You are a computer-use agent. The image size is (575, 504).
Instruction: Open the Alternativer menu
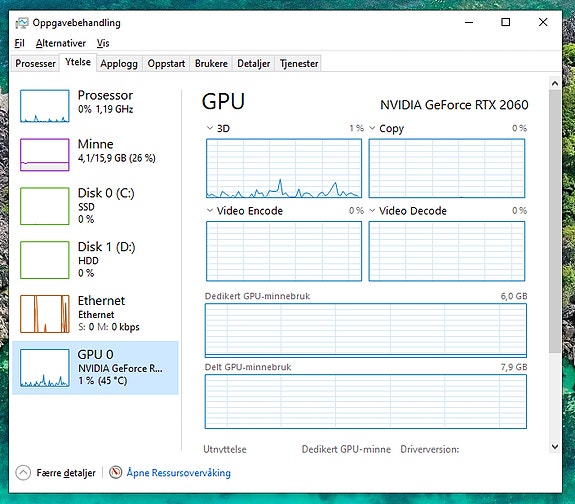pos(61,43)
